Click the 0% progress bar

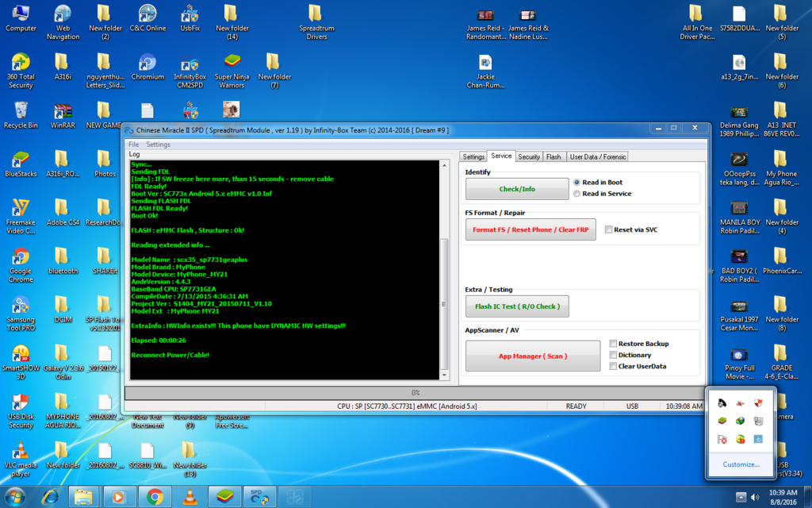point(416,392)
